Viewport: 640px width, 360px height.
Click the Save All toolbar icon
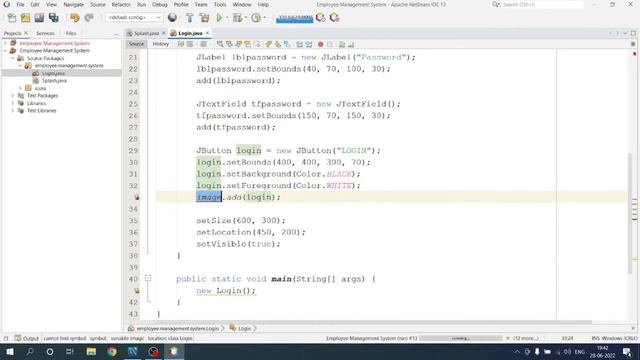53,18
